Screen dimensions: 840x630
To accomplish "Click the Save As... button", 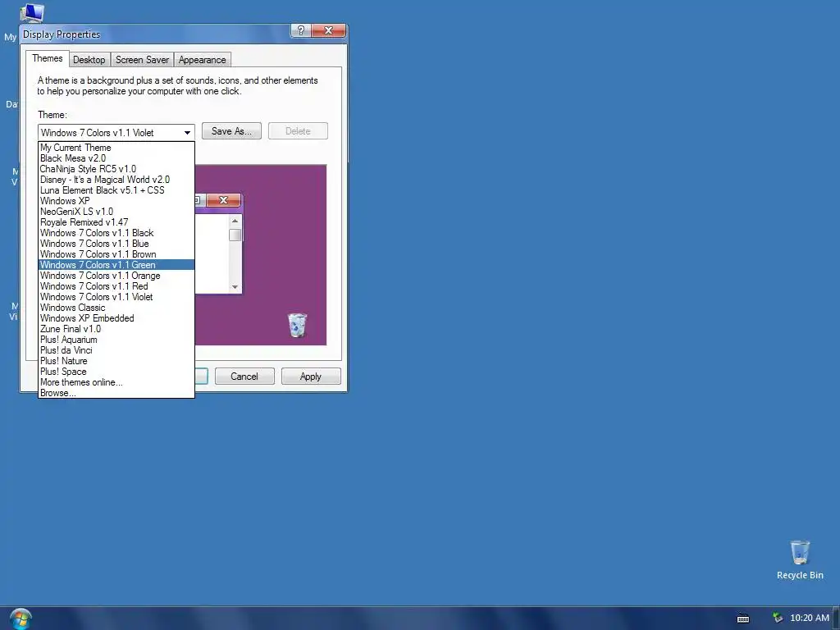I will (231, 131).
